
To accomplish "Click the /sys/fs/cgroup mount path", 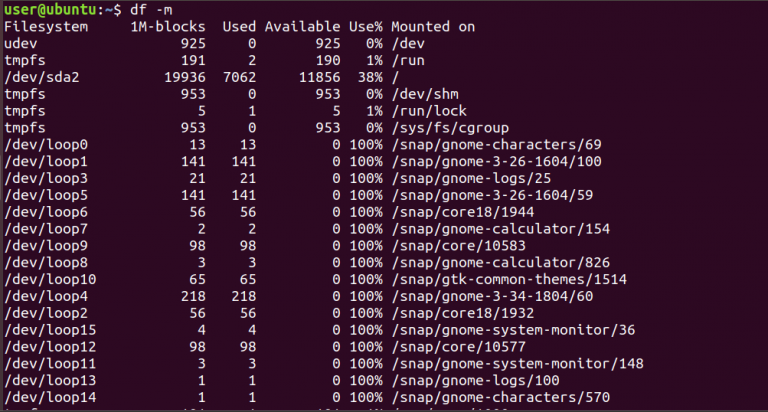I will [x=450, y=128].
